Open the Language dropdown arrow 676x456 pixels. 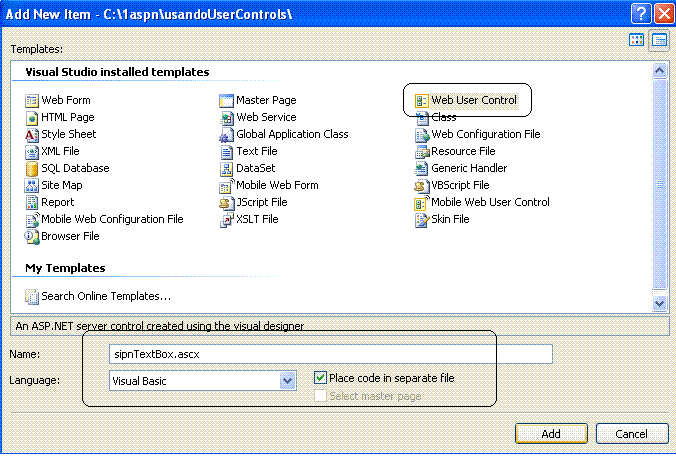288,381
